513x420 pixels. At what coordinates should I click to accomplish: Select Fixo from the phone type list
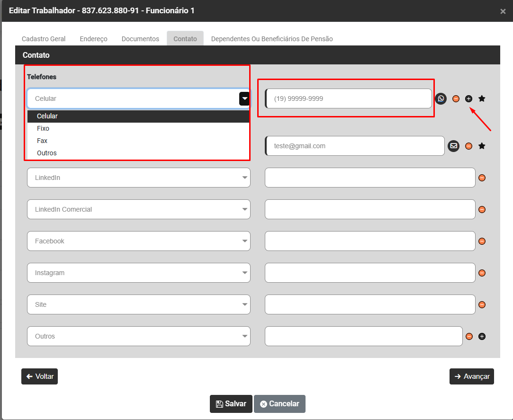(x=43, y=128)
